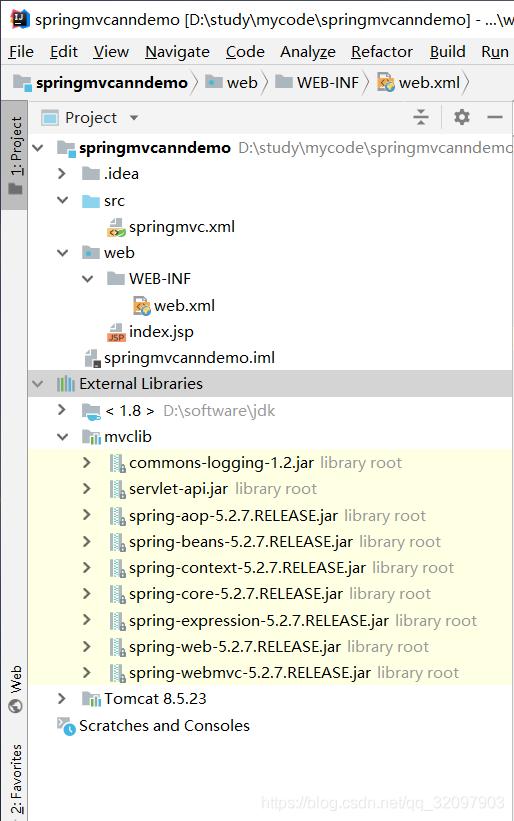Click the External Libraries bars icon
The width and height of the screenshot is (514, 821).
coord(66,384)
